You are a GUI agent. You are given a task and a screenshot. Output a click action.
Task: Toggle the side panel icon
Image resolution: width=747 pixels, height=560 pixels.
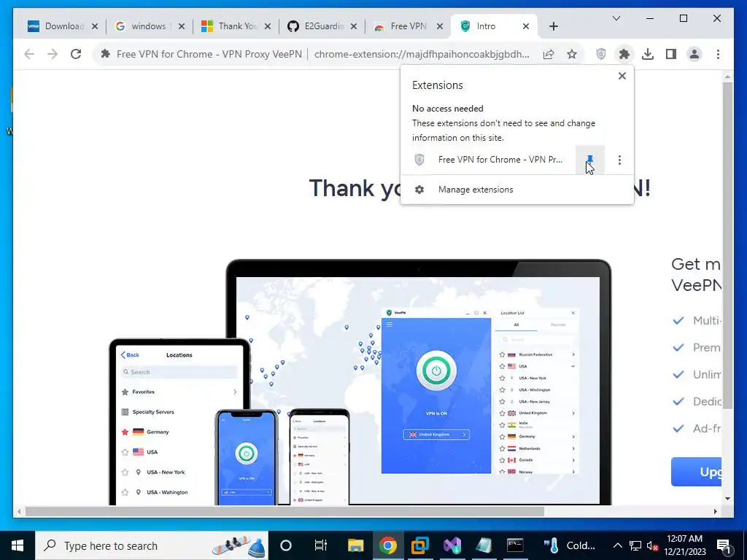671,54
